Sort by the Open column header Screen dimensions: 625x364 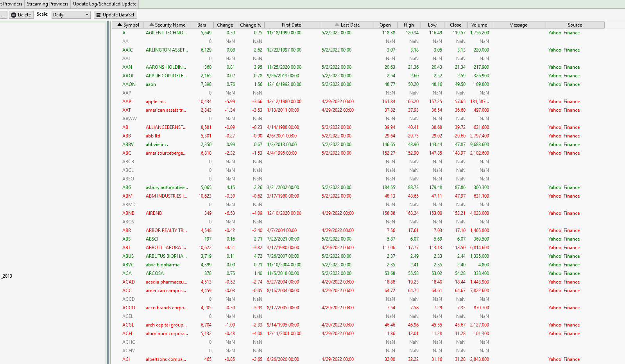point(385,25)
